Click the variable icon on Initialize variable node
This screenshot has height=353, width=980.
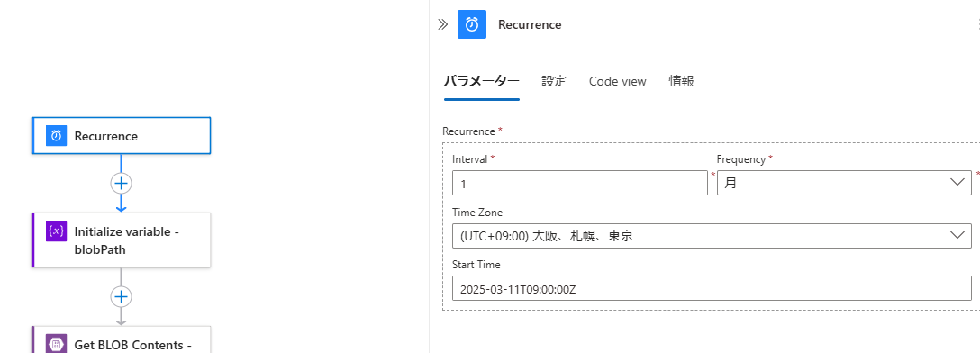pos(56,231)
